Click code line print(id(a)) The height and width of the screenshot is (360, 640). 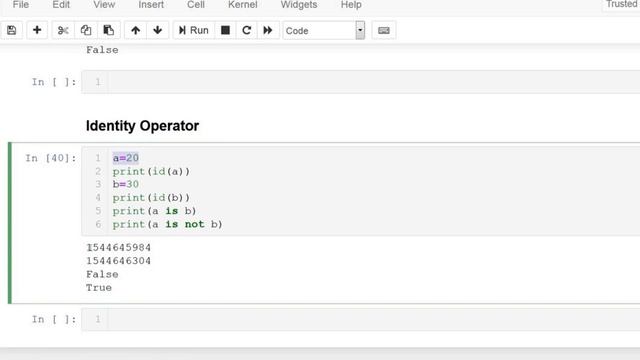tap(151, 171)
